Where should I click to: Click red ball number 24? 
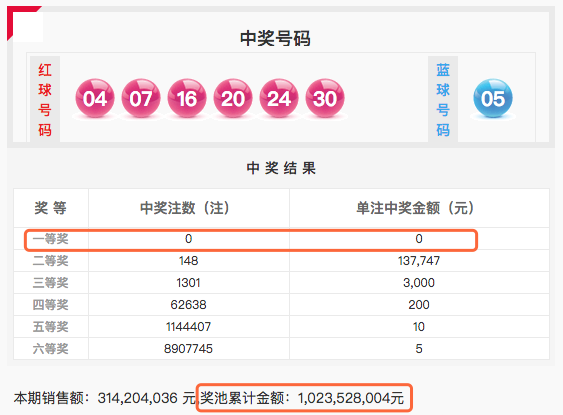tap(279, 98)
